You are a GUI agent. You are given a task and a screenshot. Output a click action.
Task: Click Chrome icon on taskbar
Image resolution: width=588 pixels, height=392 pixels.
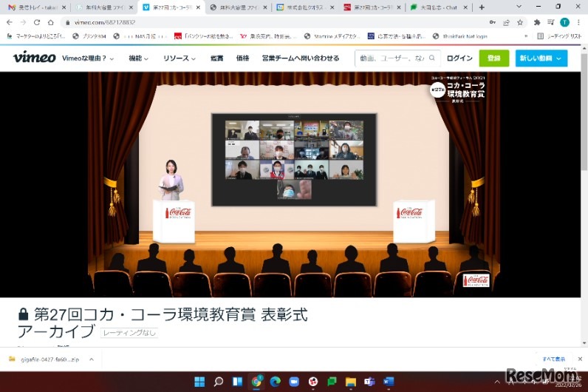tap(256, 382)
